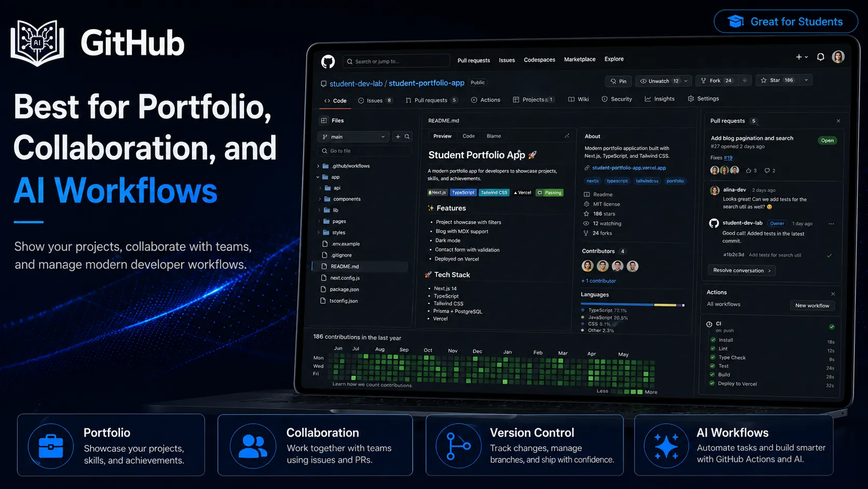Click the thumbs up reaction icon

click(x=749, y=170)
